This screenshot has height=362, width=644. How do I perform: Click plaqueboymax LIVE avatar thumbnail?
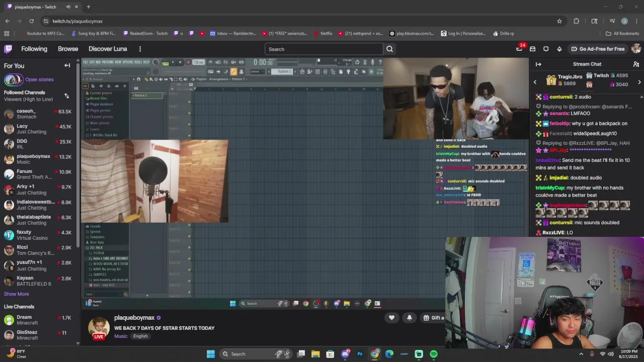[99, 328]
